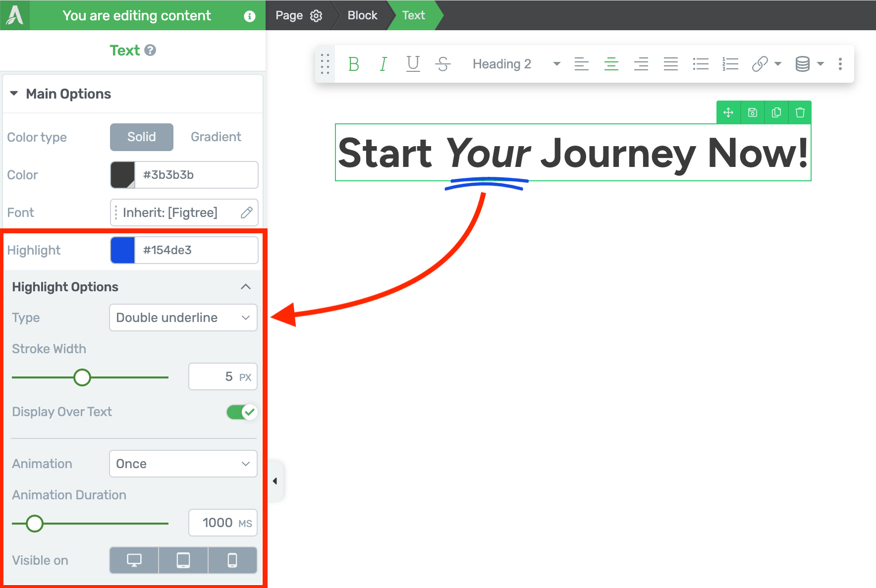Open the more options (three dots) toolbar menu
This screenshot has width=876, height=588.
[x=840, y=63]
